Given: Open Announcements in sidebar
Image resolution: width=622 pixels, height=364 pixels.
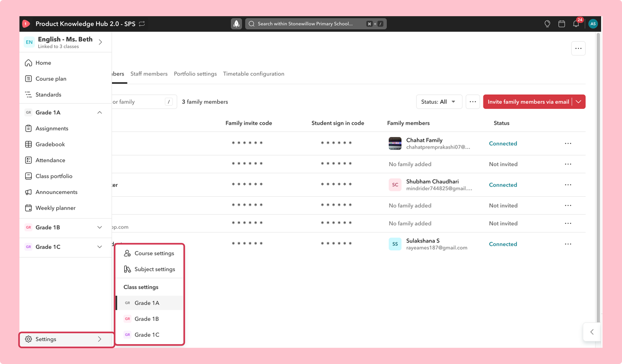Looking at the screenshot, I should point(65,192).
